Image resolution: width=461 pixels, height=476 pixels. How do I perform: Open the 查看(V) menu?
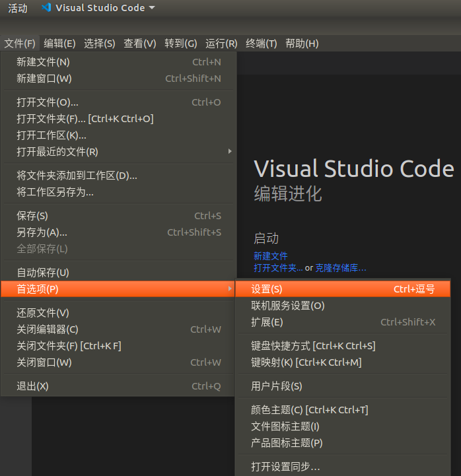140,44
